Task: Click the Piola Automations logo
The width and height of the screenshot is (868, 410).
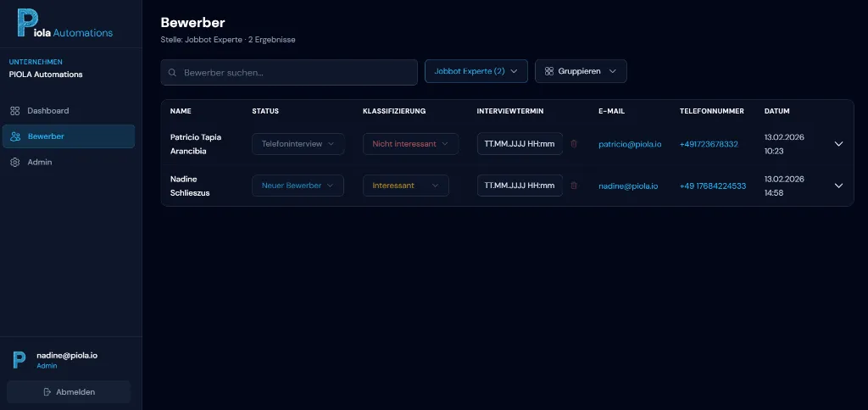Action: pos(64,24)
